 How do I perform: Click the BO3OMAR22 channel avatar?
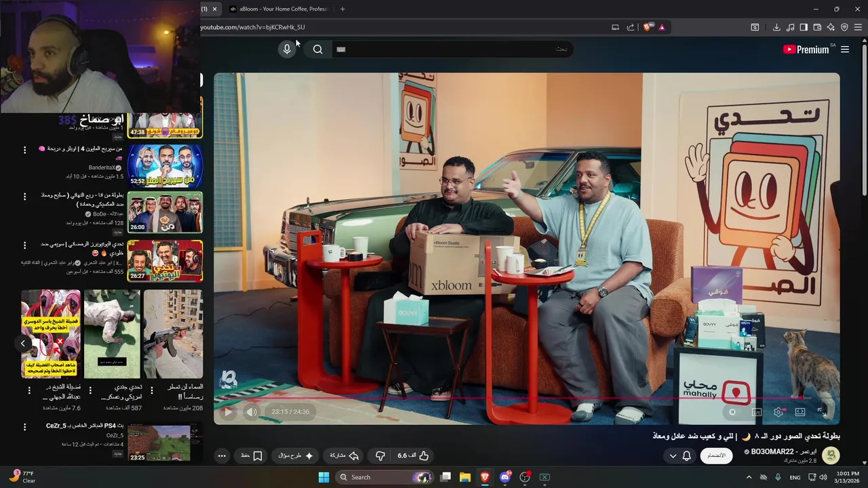pos(831,455)
